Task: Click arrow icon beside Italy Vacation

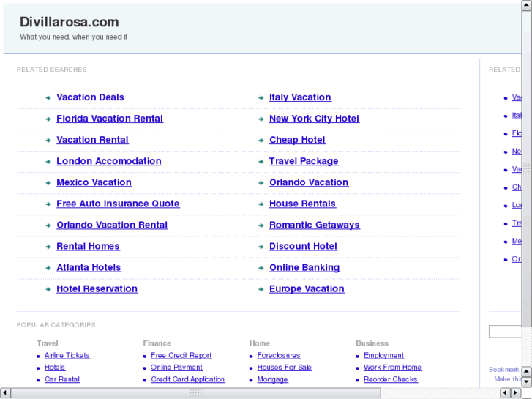Action: point(261,98)
